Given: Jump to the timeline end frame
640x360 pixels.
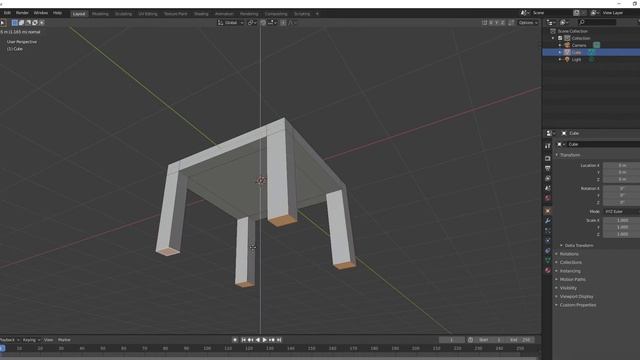Looking at the screenshot, I should (279, 340).
